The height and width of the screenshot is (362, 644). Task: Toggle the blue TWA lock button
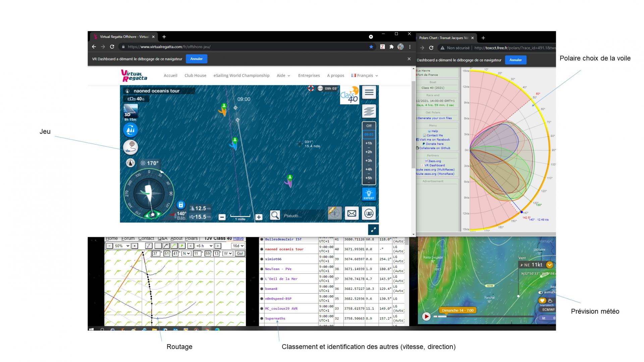[x=180, y=205]
